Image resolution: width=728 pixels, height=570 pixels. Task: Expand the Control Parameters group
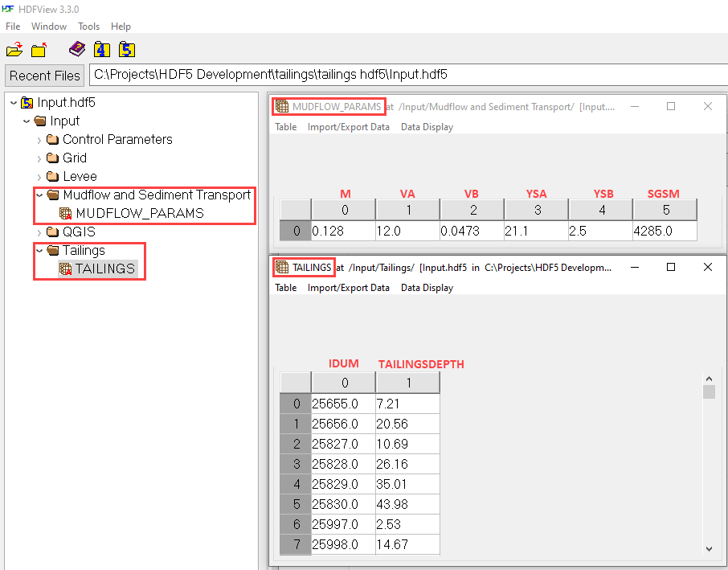(39, 140)
